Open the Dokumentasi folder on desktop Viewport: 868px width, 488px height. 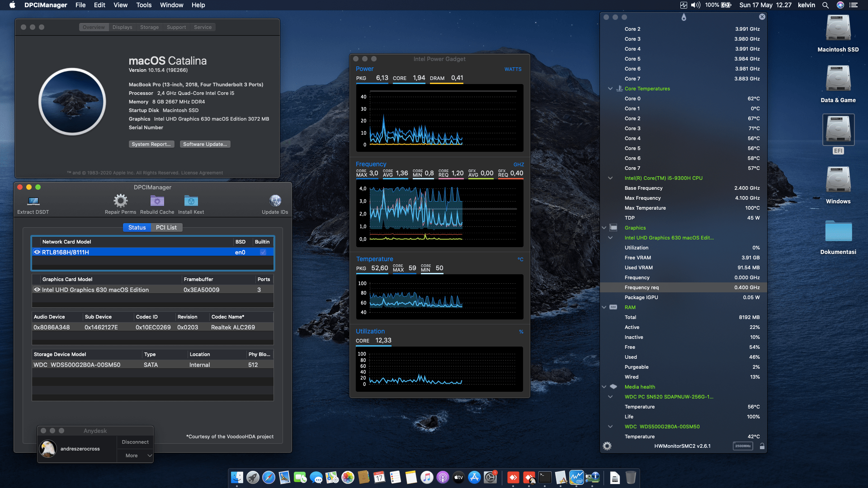tap(838, 231)
